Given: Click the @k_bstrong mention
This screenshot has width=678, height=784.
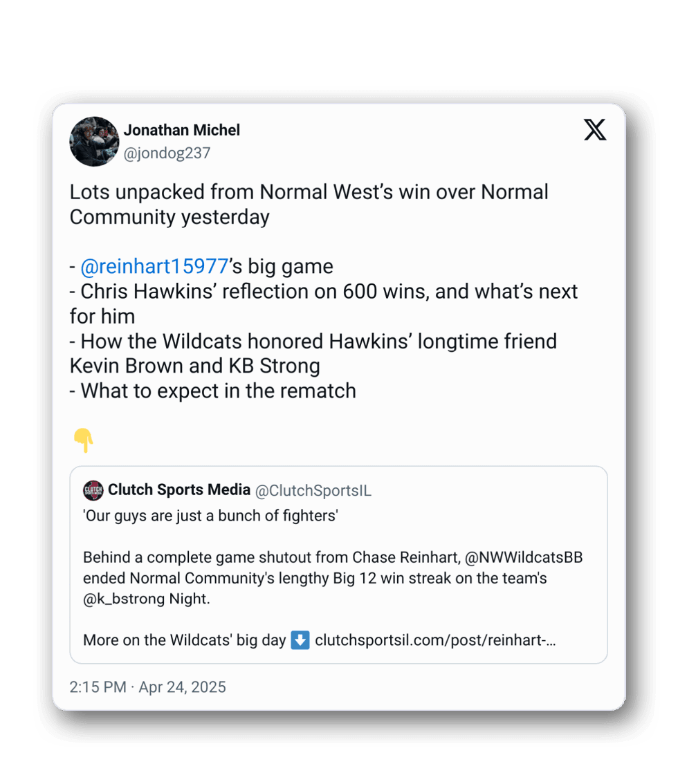Looking at the screenshot, I should tap(124, 599).
